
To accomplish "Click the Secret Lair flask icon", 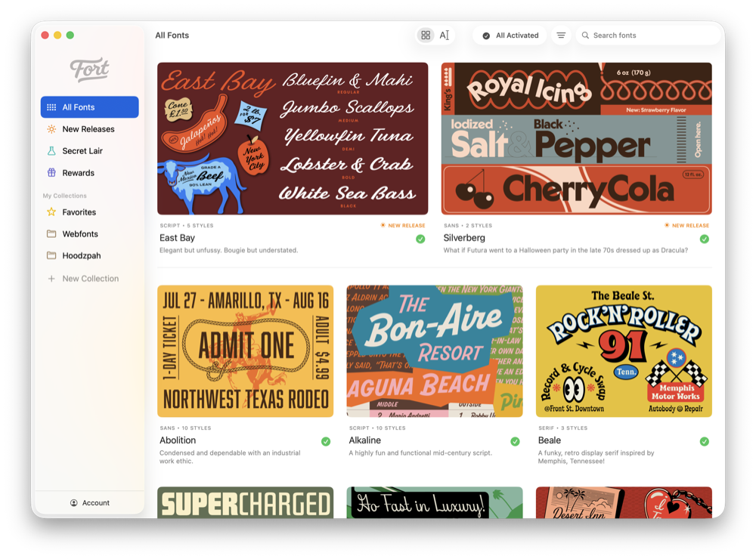I will click(51, 151).
